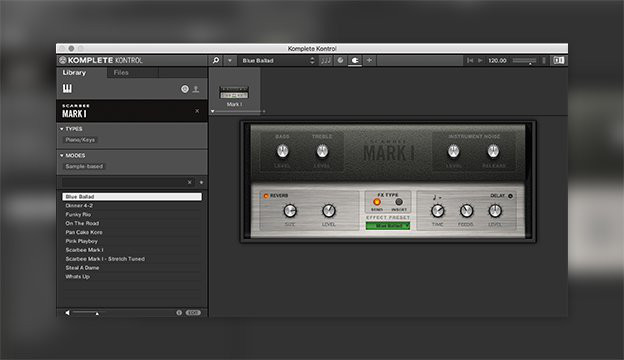Click the Reverb Level knob
Viewport: 624px width, 360px height.
[x=328, y=211]
